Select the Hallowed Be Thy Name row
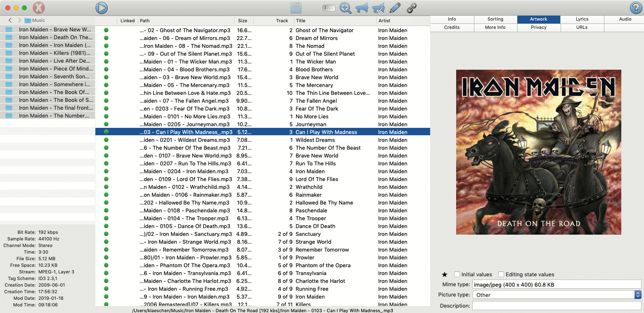644x313 pixels. coord(263,203)
